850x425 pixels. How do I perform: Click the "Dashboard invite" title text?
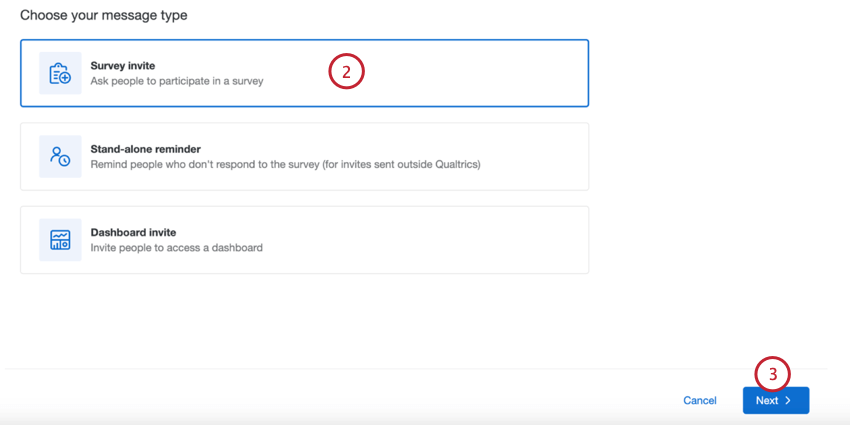(133, 233)
